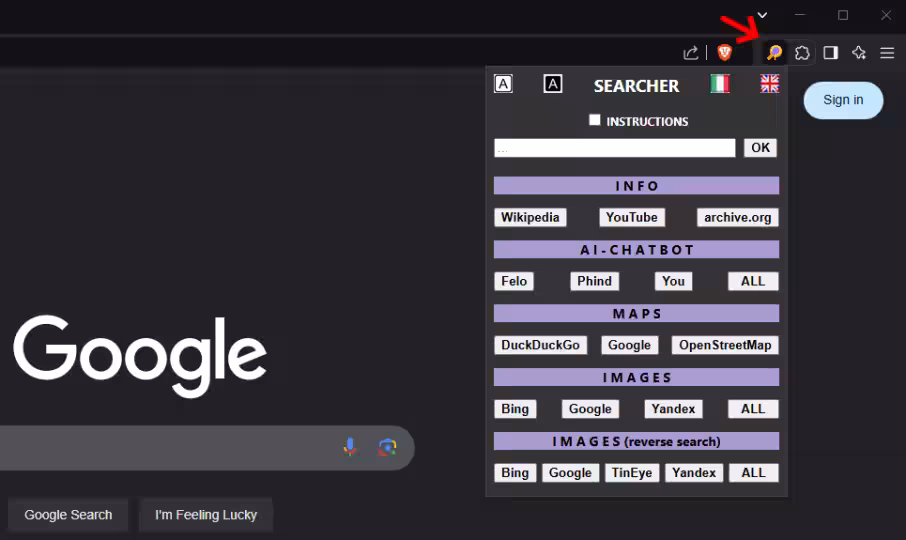Expand the tab search chevron
This screenshot has height=540, width=906.
pyautogui.click(x=762, y=15)
